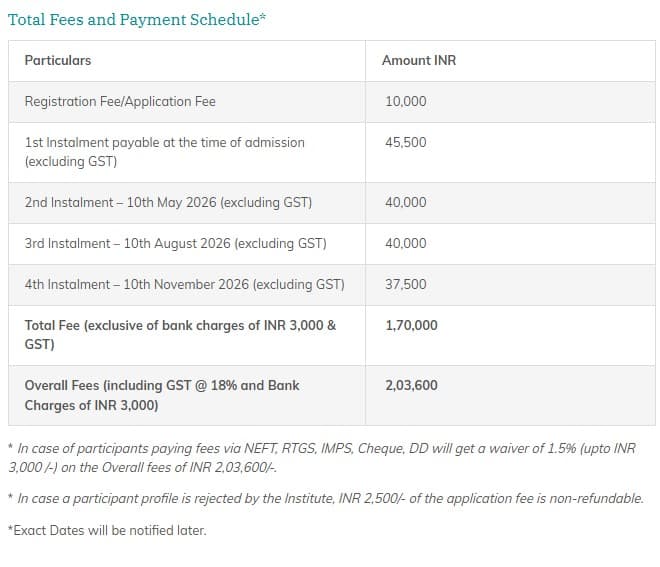Image resolution: width=660 pixels, height=567 pixels.
Task: Select the Particulars column header
Action: click(57, 60)
